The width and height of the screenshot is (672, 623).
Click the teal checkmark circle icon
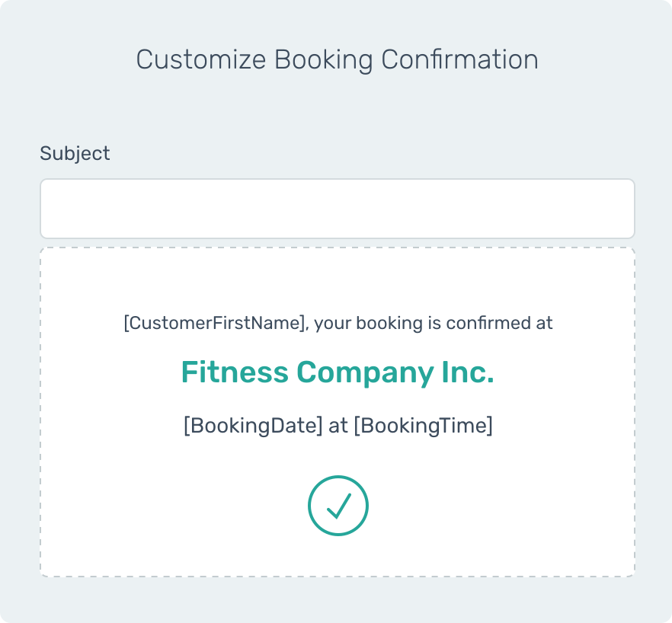click(338, 506)
